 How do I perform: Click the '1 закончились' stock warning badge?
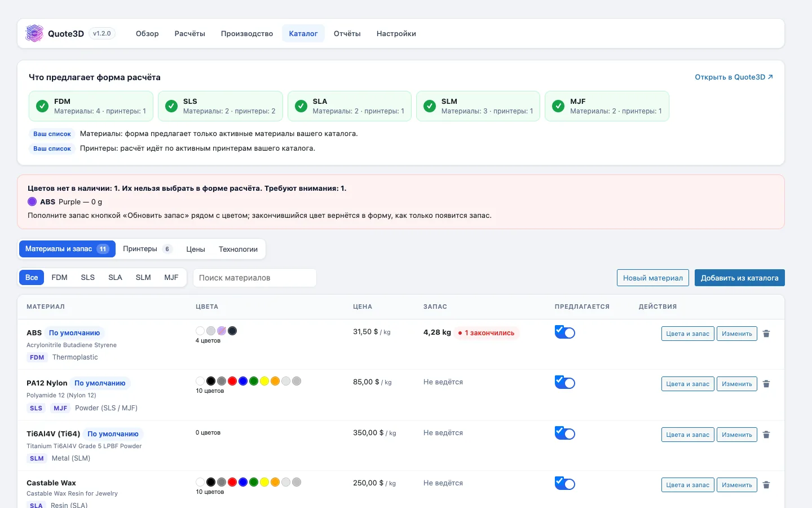point(487,333)
